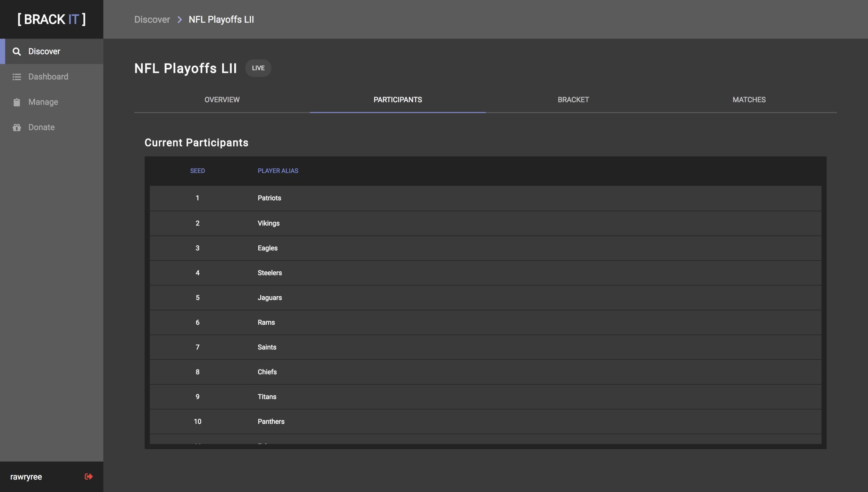Click the Manage clipboard icon

pos(17,102)
